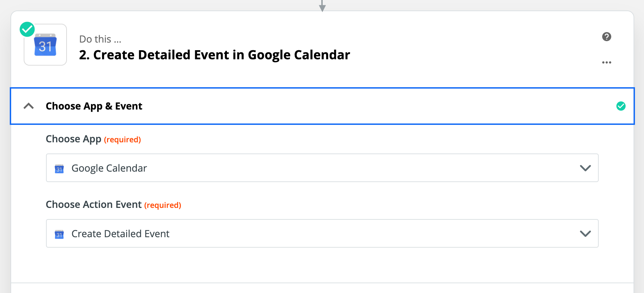Click the large Google Calendar app icon

pos(45,45)
